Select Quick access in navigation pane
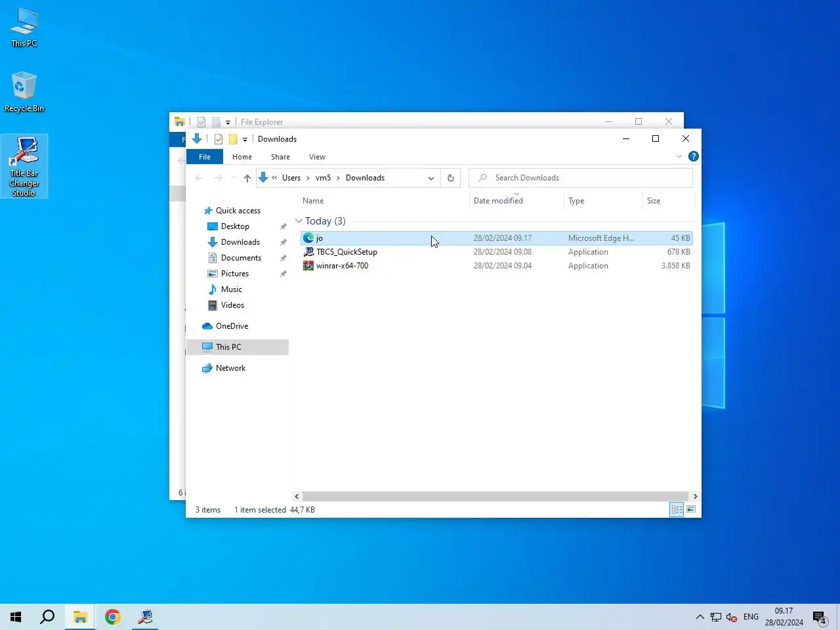Screen dimensions: 840x630 tap(238, 211)
